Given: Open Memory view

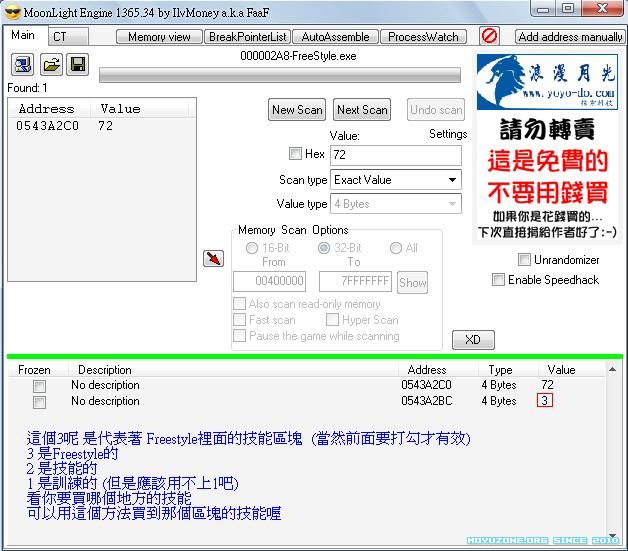Looking at the screenshot, I should (x=159, y=37).
